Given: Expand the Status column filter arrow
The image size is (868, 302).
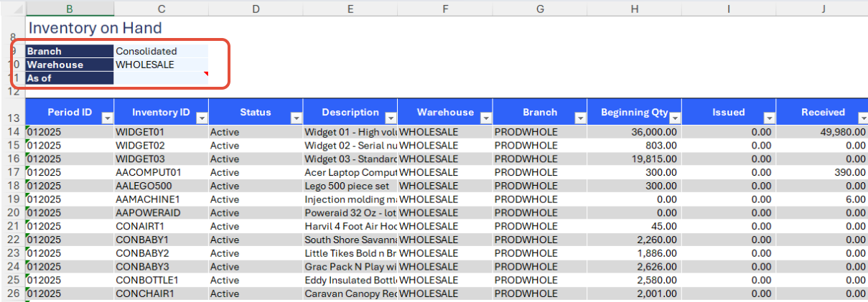Looking at the screenshot, I should click(296, 118).
